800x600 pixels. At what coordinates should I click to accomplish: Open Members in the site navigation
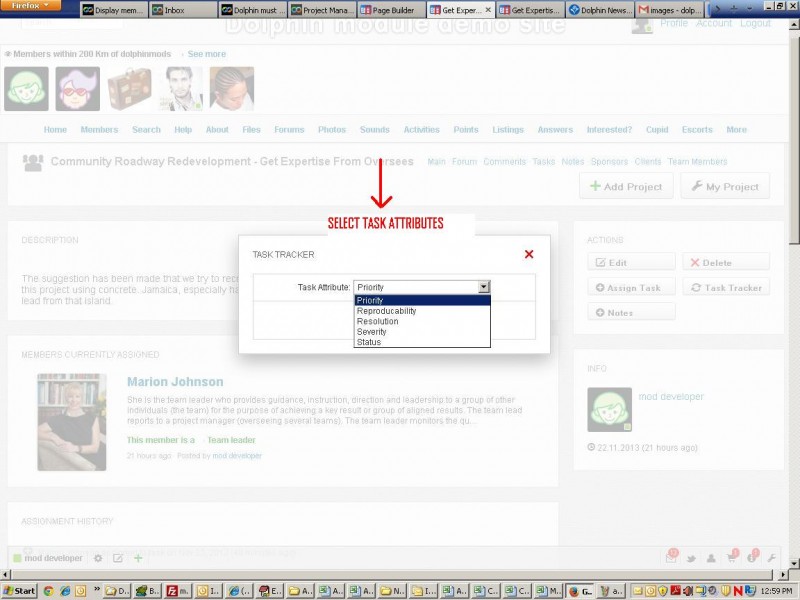pos(99,130)
